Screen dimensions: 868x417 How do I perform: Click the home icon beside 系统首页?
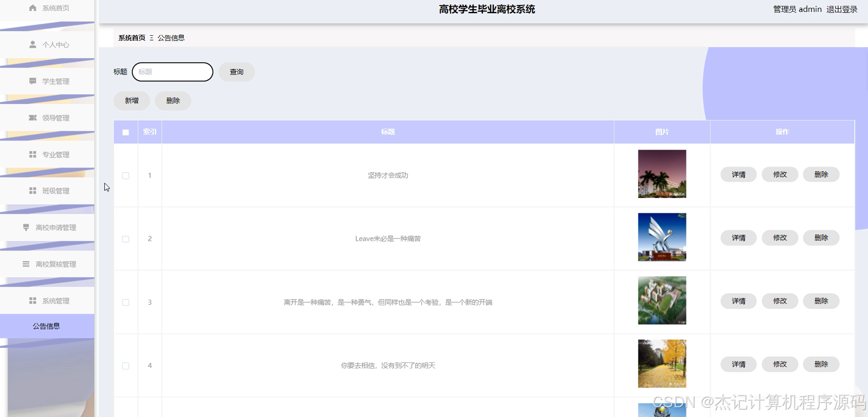pyautogui.click(x=32, y=8)
